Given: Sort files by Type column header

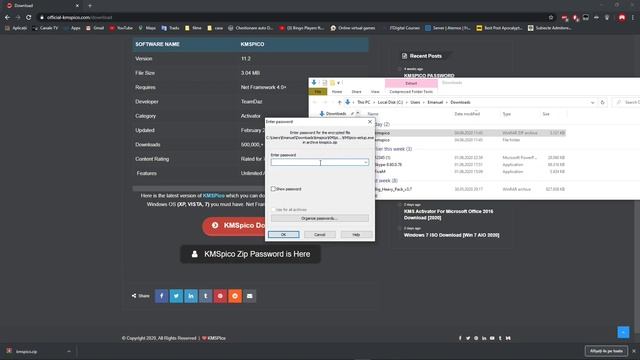Looking at the screenshot, I should pyautogui.click(x=507, y=114).
